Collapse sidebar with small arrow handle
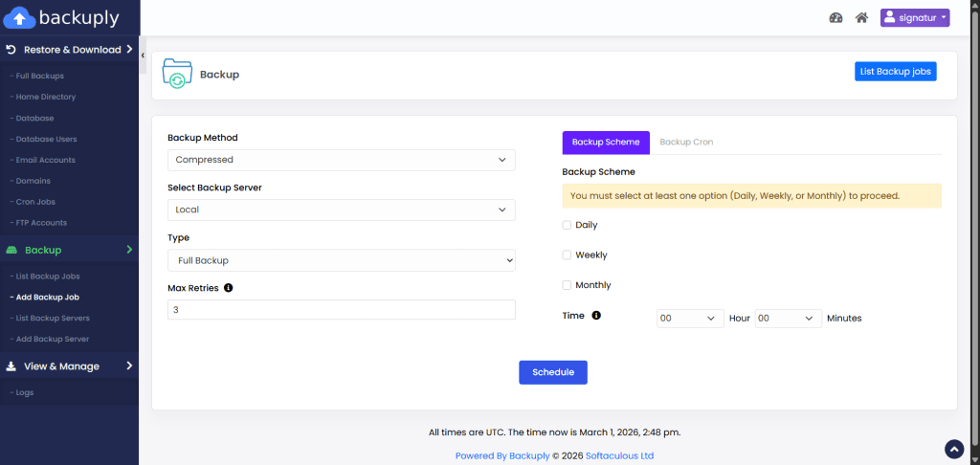 tap(143, 55)
